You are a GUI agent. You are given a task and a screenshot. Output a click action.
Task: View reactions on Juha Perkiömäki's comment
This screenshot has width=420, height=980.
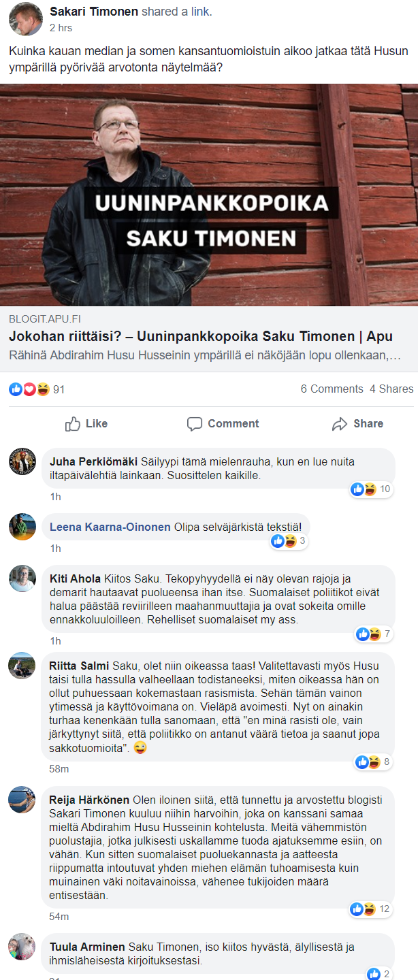point(371,489)
